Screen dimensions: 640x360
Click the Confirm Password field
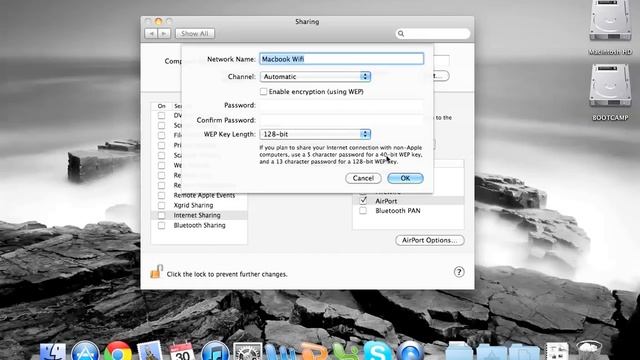tap(342, 120)
